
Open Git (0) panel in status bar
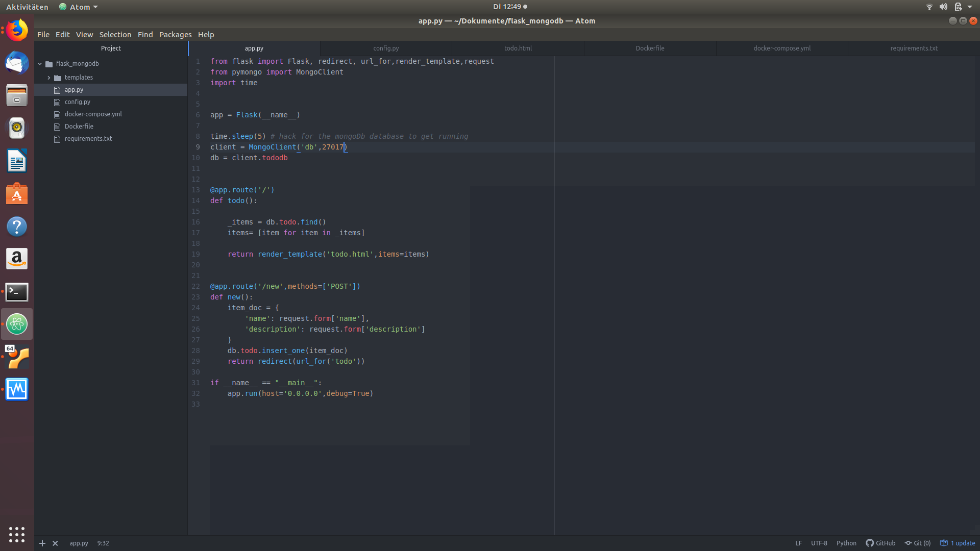(x=918, y=543)
